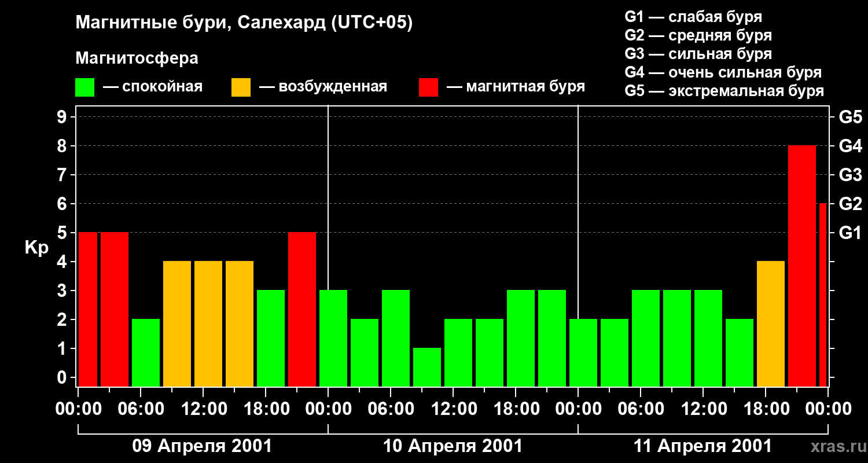Click the 'G5' right-axis scale label
Image resolution: width=868 pixels, height=463 pixels.
[x=850, y=117]
